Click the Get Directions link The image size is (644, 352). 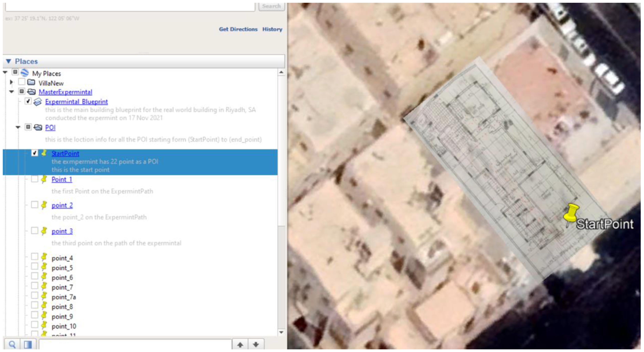point(238,29)
